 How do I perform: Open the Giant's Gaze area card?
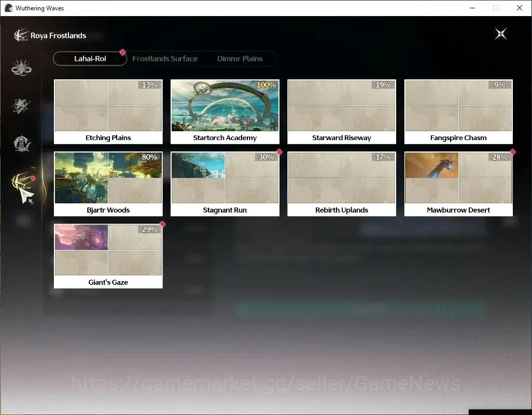pyautogui.click(x=108, y=256)
